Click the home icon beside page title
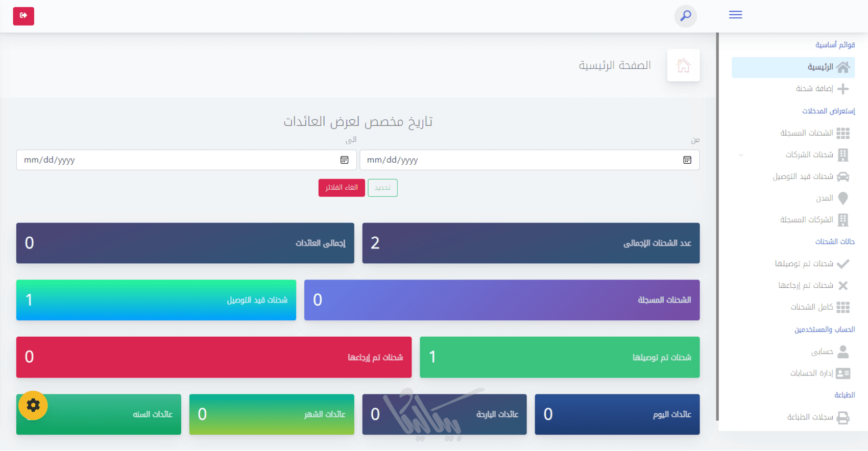 click(x=683, y=65)
